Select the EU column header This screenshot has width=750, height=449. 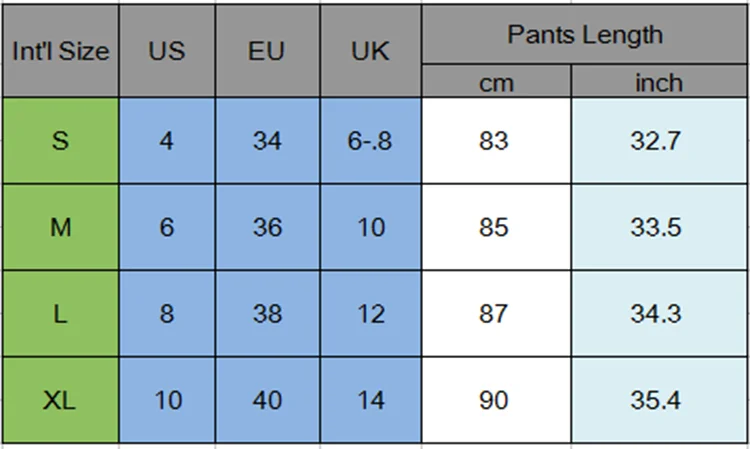[x=267, y=51]
